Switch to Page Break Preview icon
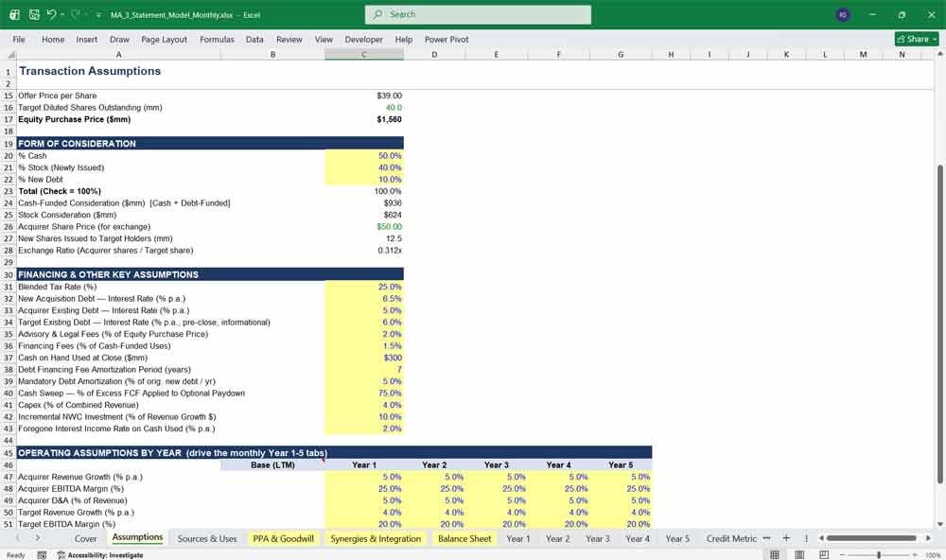 (824, 554)
